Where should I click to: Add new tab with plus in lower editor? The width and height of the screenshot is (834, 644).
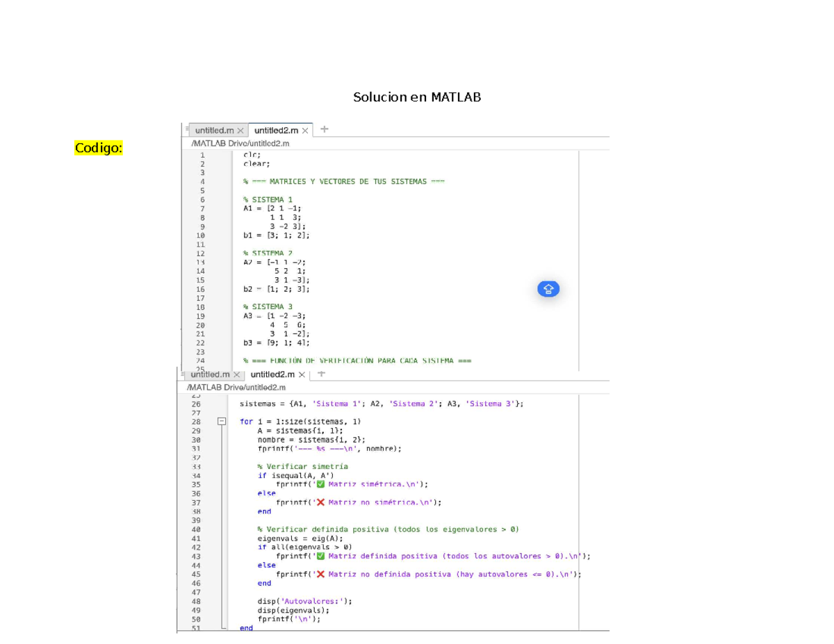[x=321, y=374]
